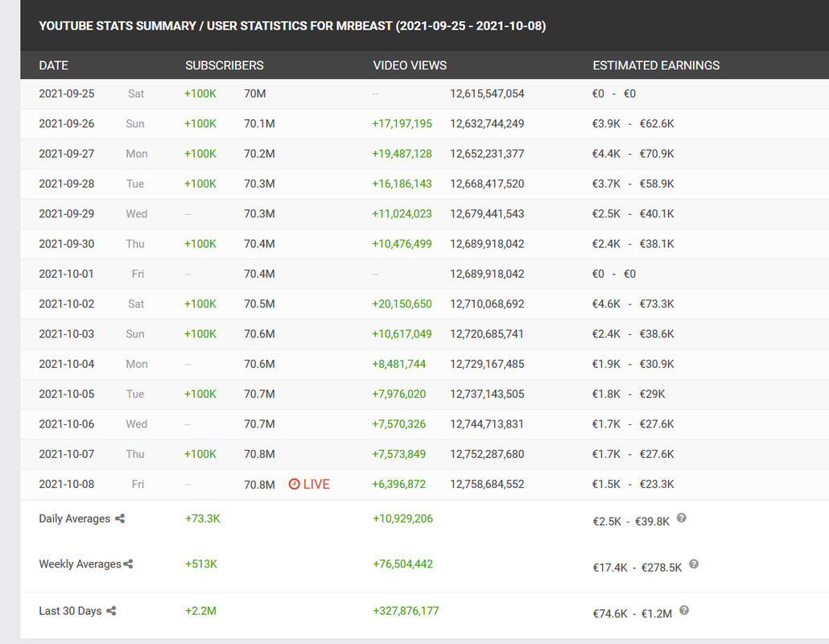829x644 pixels.
Task: Click earnings range €3.9K - €62.6K
Action: tap(633, 124)
